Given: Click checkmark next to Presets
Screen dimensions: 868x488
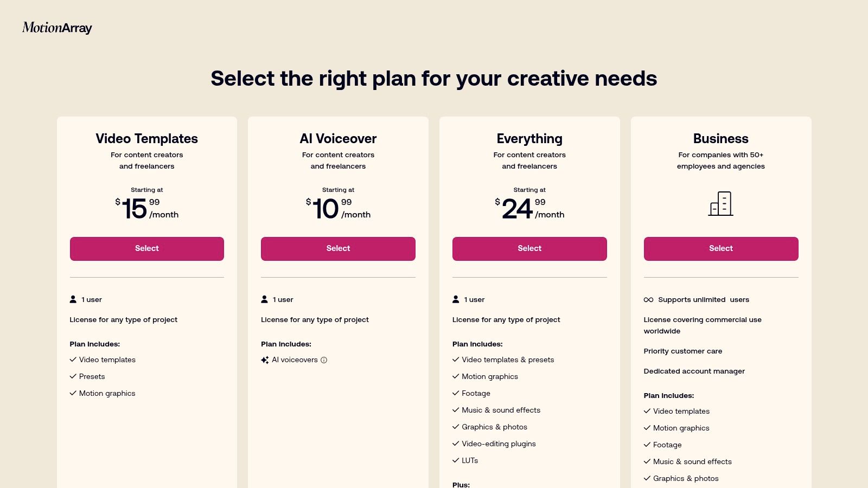Looking at the screenshot, I should (x=73, y=376).
